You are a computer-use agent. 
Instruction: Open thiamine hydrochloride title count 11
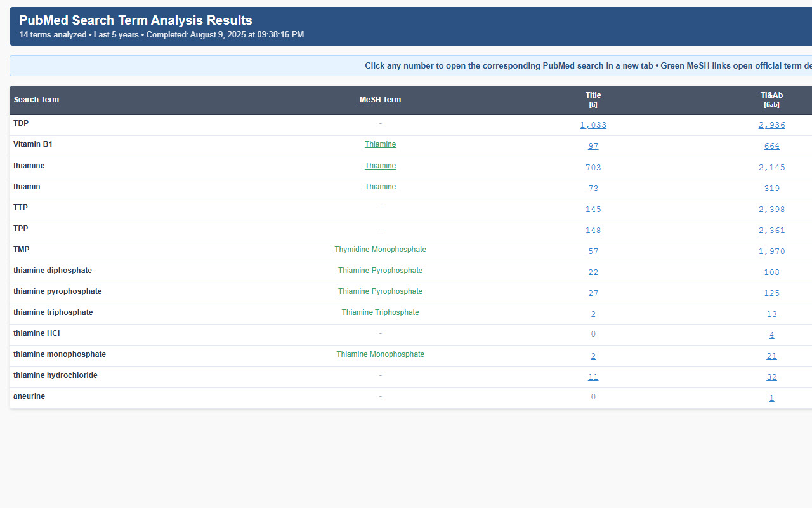click(x=593, y=377)
